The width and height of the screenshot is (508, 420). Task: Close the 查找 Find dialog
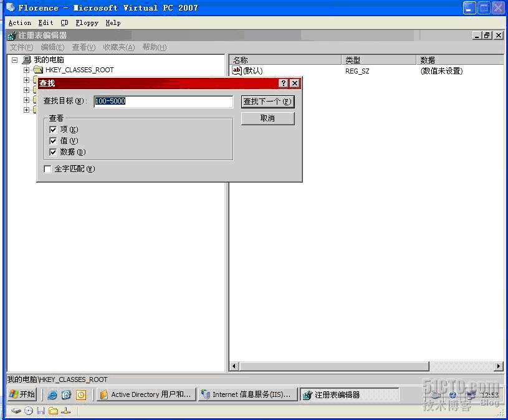[x=294, y=84]
